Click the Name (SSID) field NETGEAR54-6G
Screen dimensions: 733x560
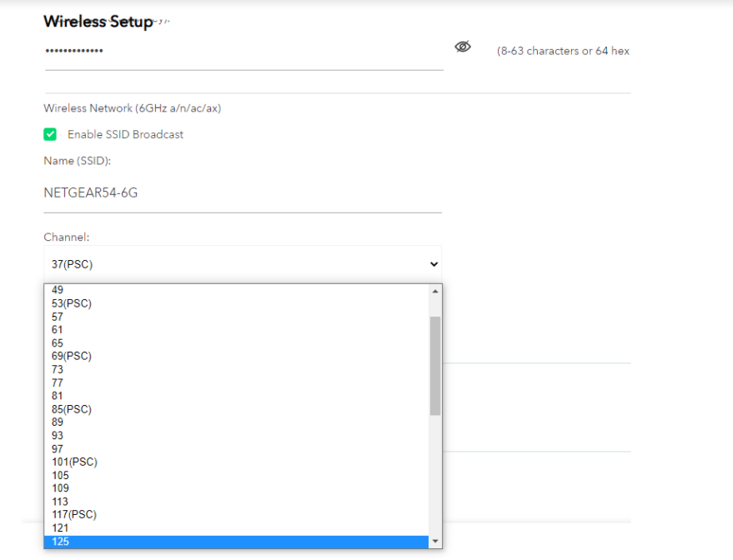click(242, 193)
